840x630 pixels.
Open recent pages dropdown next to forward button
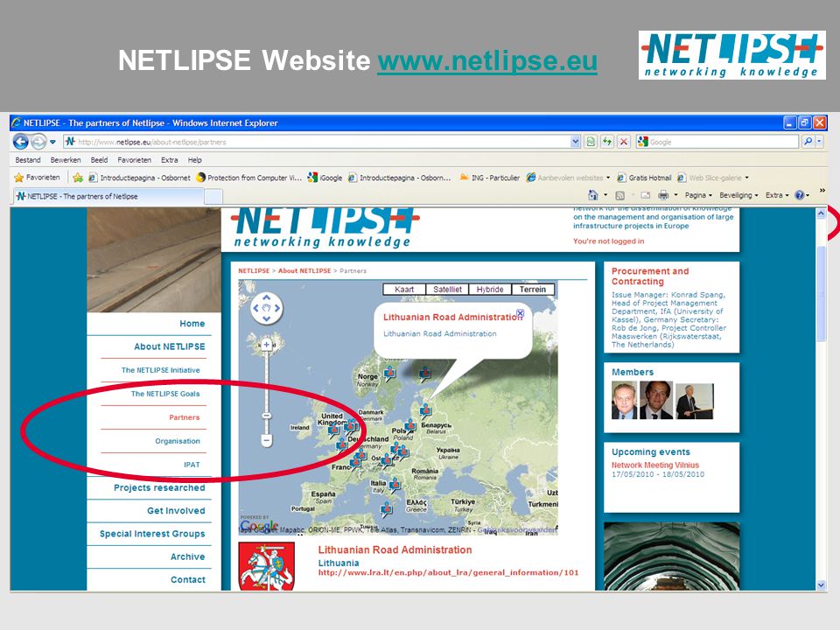pos(52,142)
